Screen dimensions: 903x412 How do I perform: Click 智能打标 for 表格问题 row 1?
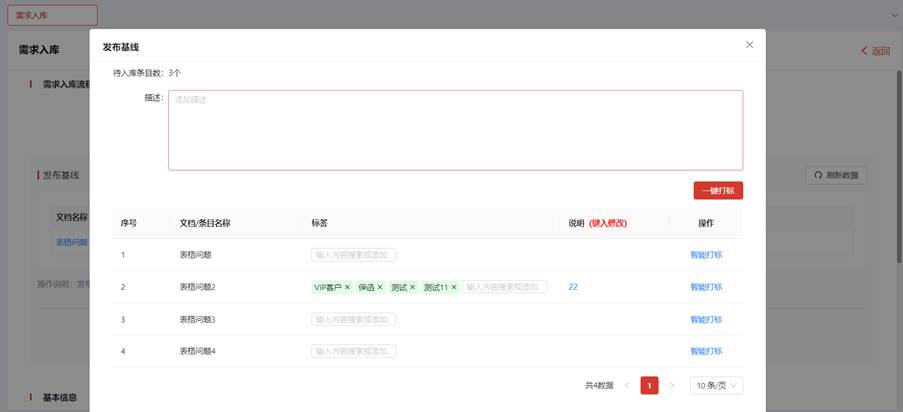pyautogui.click(x=706, y=255)
